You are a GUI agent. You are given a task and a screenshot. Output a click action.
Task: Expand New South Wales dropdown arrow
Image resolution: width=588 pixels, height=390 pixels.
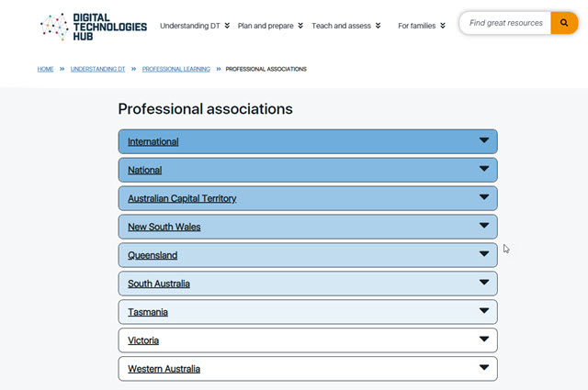pyautogui.click(x=484, y=227)
